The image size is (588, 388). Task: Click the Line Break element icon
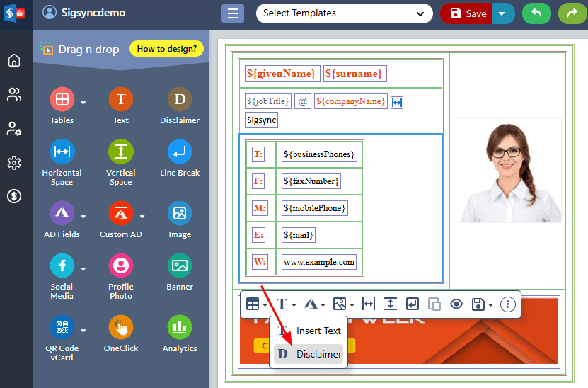coord(180,152)
